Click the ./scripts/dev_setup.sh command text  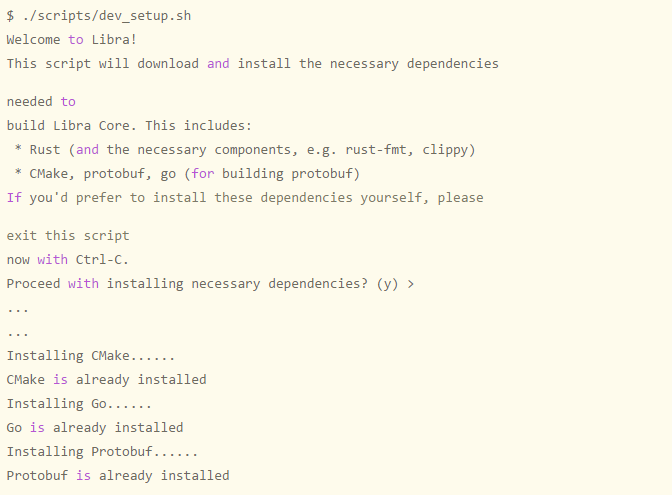point(107,16)
